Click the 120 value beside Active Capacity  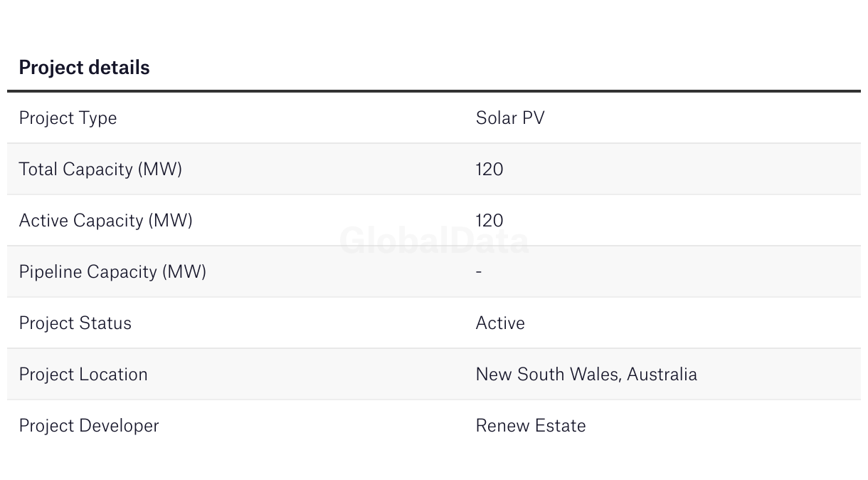[489, 221]
